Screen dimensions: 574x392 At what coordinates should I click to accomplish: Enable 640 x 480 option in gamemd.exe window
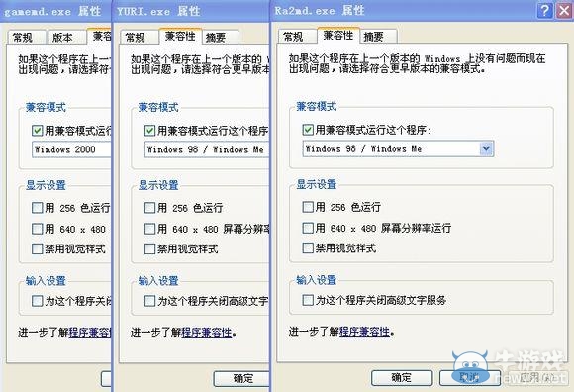(37, 229)
